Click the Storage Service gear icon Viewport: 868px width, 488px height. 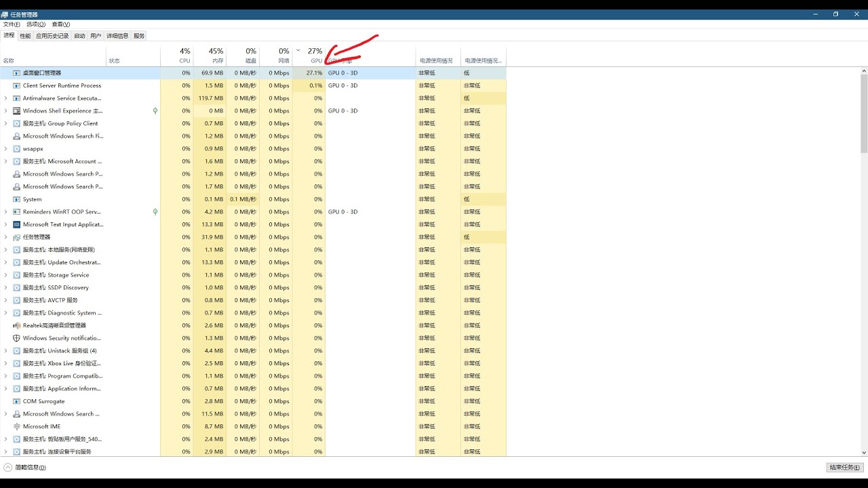[17, 275]
